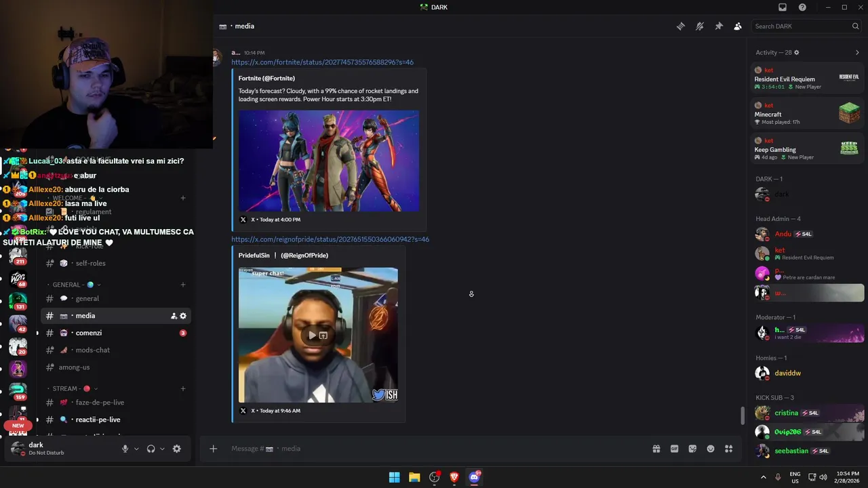Click Fortnite (@Fortnite) embed title
The height and width of the screenshot is (488, 868).
(267, 79)
